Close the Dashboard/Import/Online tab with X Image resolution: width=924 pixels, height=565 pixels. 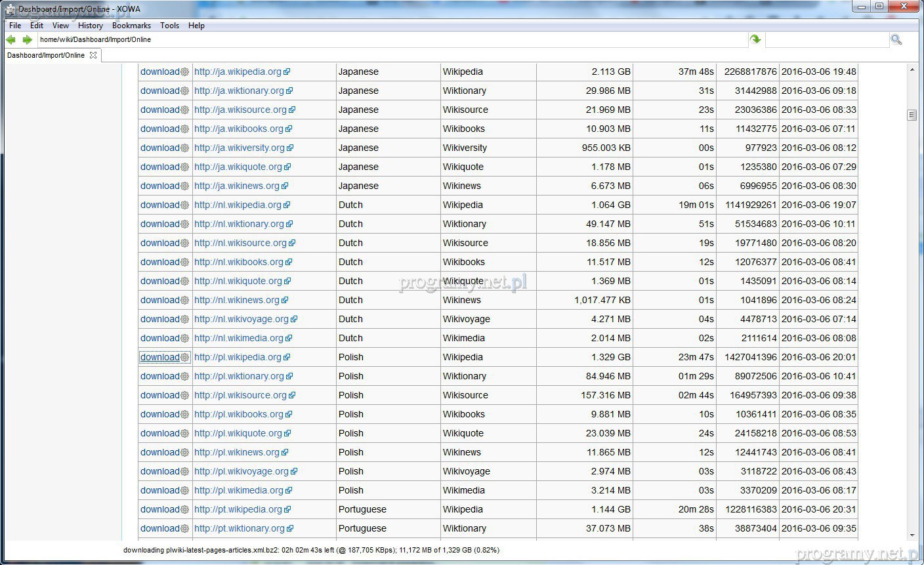(x=93, y=56)
